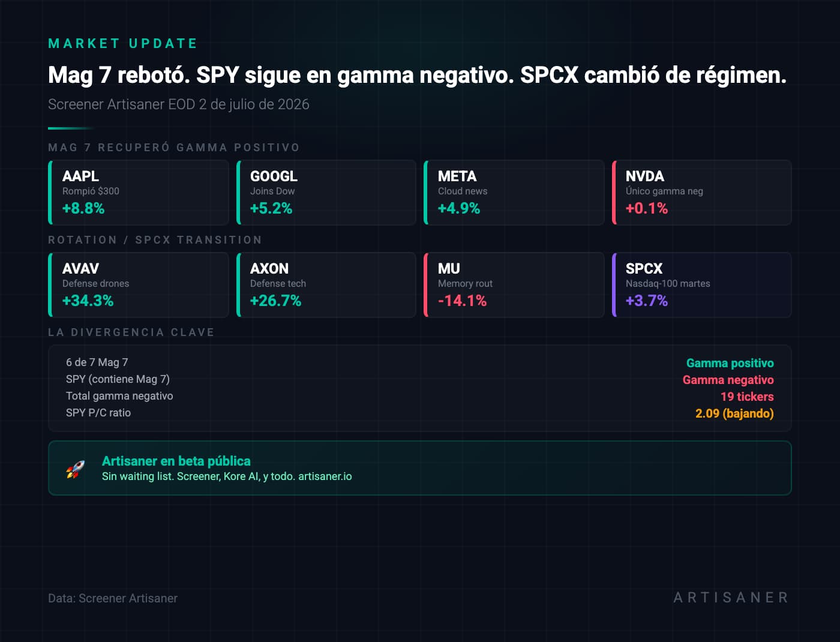Click the AAPL +8.8% percentage
The width and height of the screenshot is (840, 642).
click(x=83, y=208)
